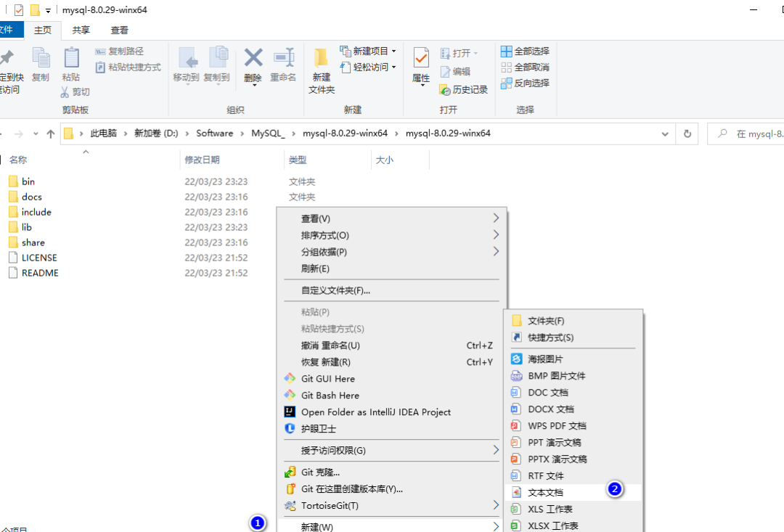
Task: Switch to the 主页 ribbon tab
Action: pyautogui.click(x=43, y=30)
